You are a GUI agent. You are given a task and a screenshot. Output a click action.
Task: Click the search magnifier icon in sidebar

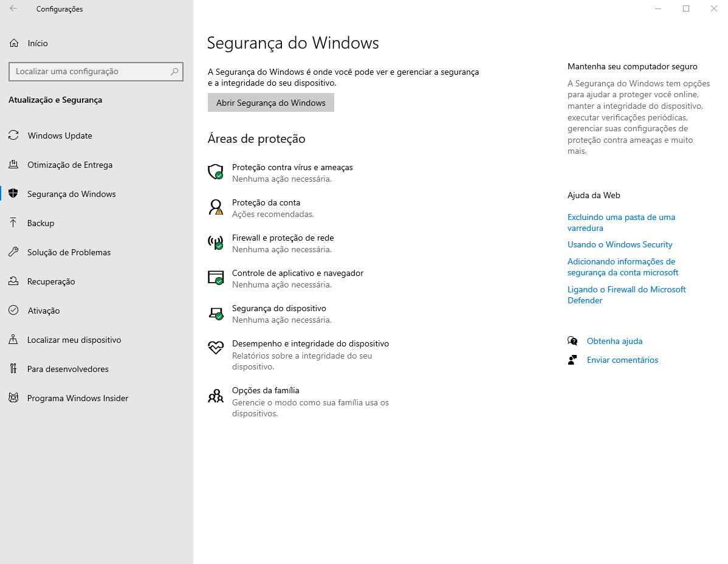coord(174,71)
